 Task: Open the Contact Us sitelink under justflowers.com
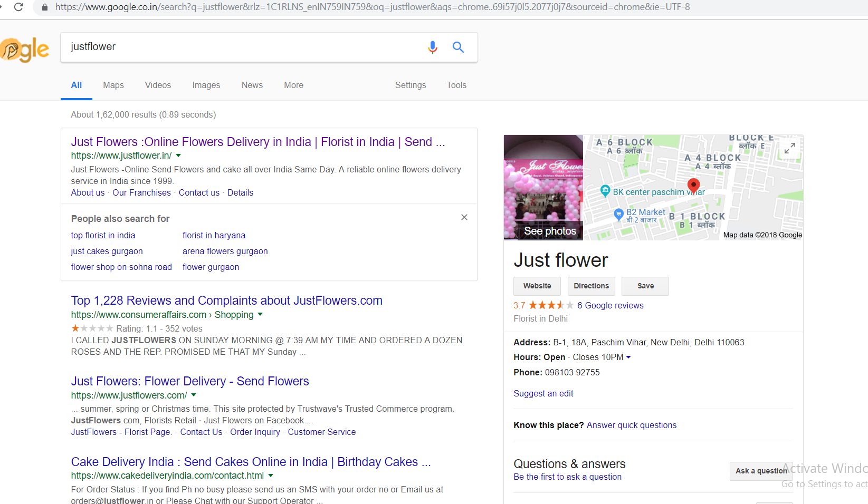(201, 432)
